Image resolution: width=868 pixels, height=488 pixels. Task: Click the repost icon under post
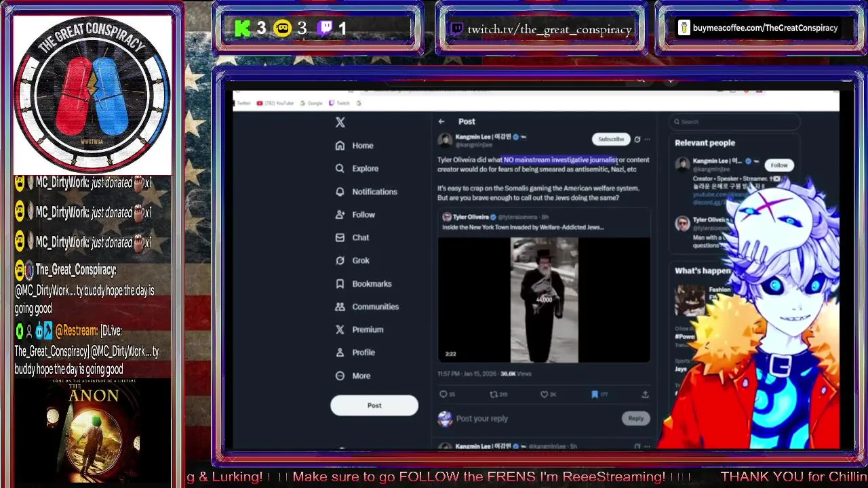(x=494, y=394)
